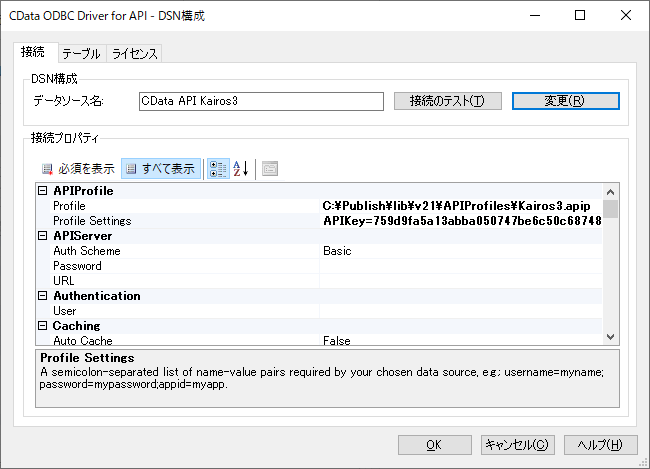Click the empty Password value field
The image size is (650, 469).
pyautogui.click(x=461, y=266)
